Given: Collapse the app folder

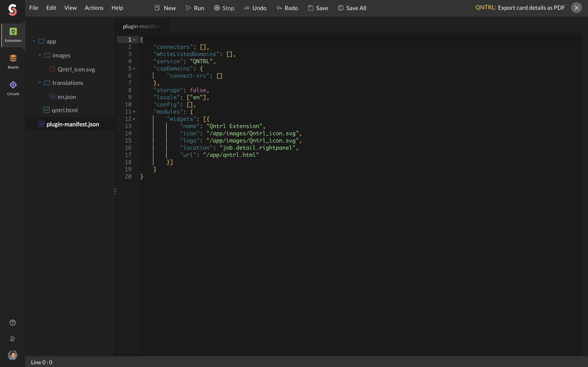Looking at the screenshot, I should point(34,41).
